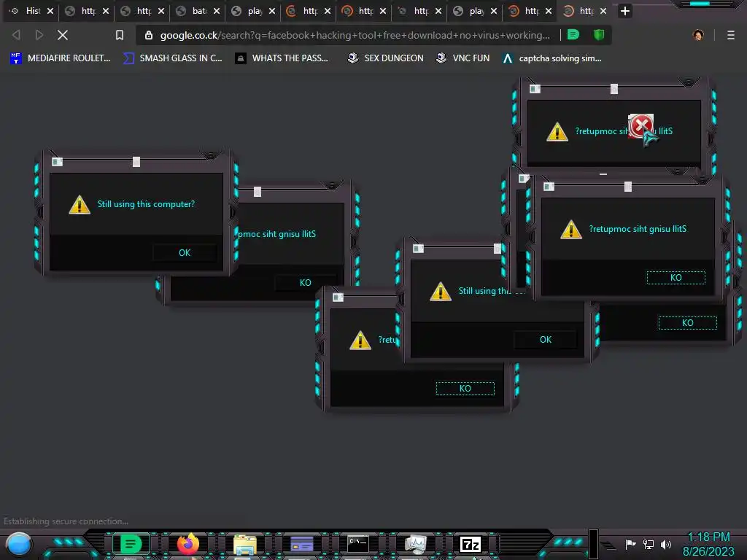Open system menu icon of top-right dialog title bar
The height and width of the screenshot is (560, 747).
(x=535, y=89)
